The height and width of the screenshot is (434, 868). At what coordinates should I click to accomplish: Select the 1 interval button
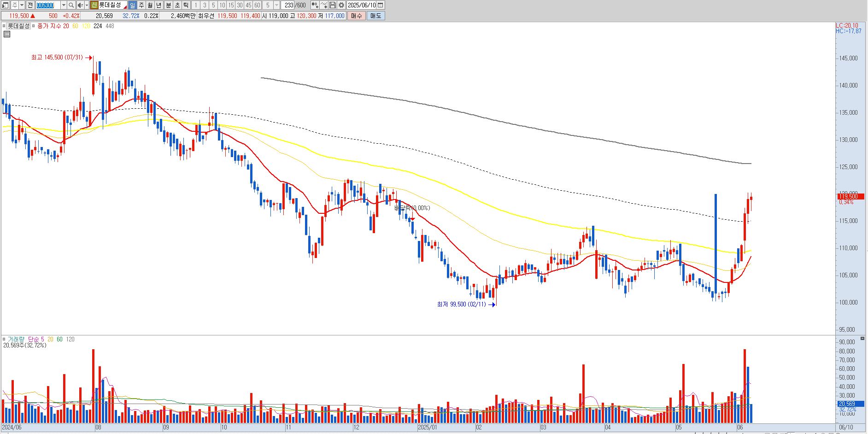pyautogui.click(x=195, y=5)
